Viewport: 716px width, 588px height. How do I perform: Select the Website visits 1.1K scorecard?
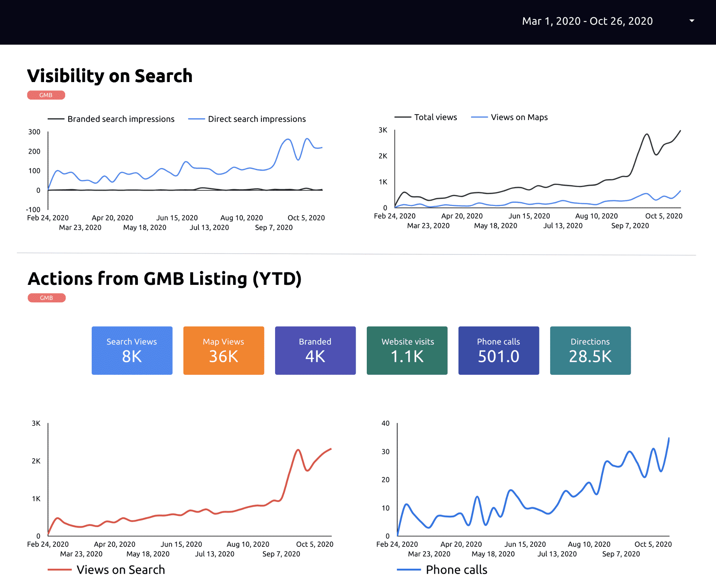407,350
